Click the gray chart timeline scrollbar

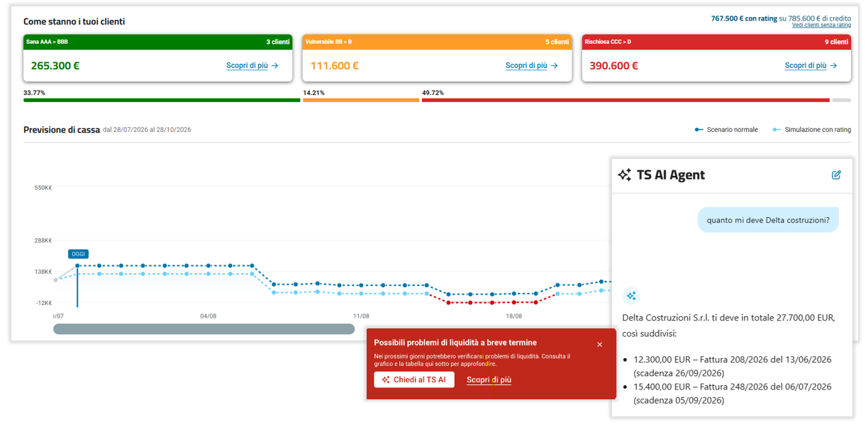(204, 329)
